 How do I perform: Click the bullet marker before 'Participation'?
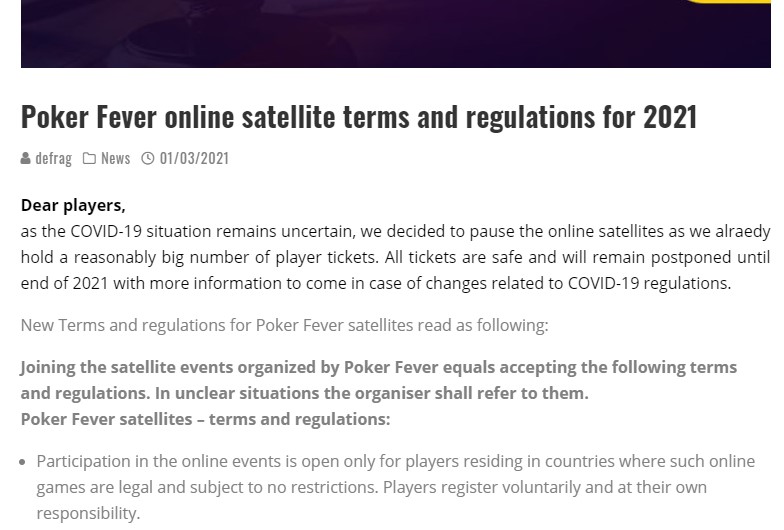[x=24, y=462]
